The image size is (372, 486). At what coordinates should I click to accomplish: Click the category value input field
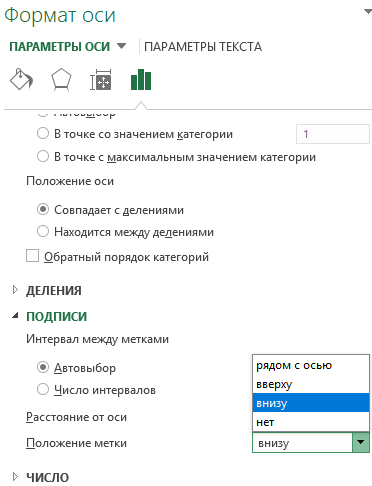[x=333, y=134]
